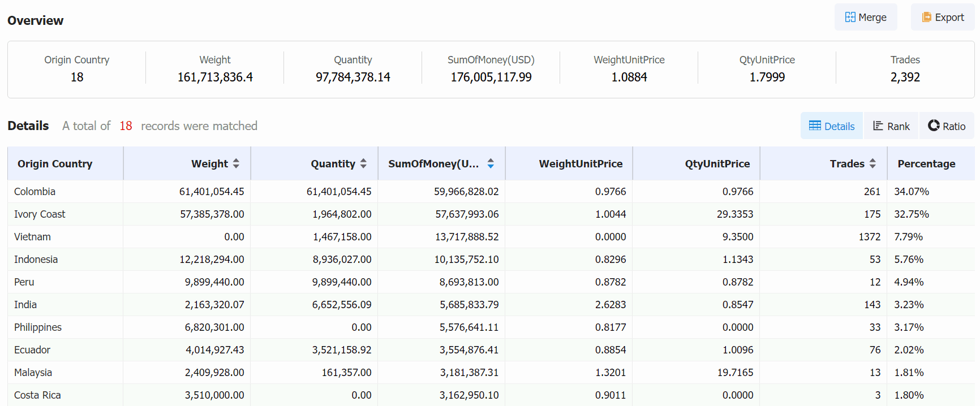The image size is (980, 406).
Task: Open the Ratio donut chart icon
Action: coord(934,126)
